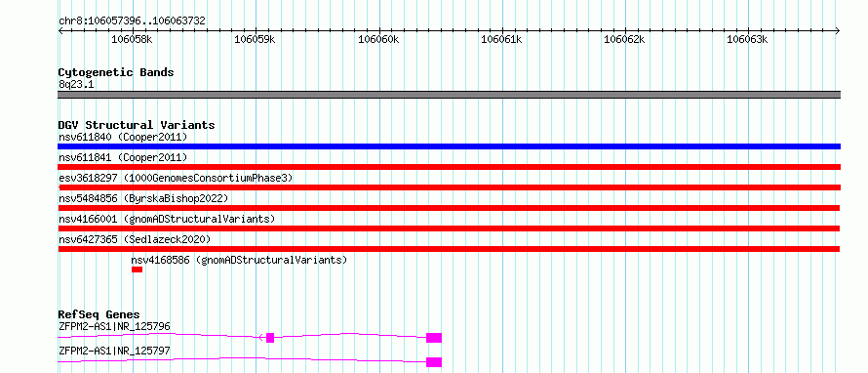Click the nsv6427365 red variant bar
Screen dimensions: 868x373
point(449,249)
